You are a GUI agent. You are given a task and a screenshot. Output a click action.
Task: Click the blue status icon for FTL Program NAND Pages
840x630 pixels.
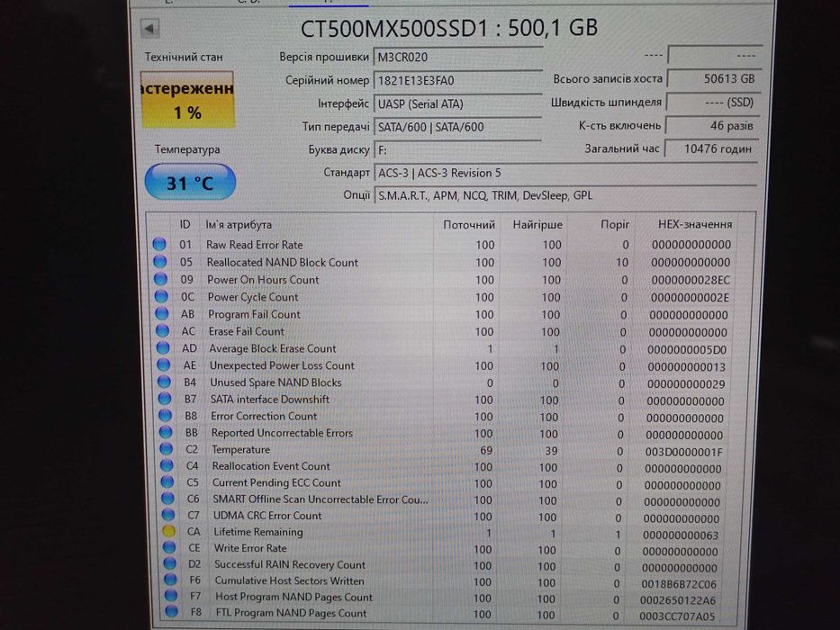171,611
